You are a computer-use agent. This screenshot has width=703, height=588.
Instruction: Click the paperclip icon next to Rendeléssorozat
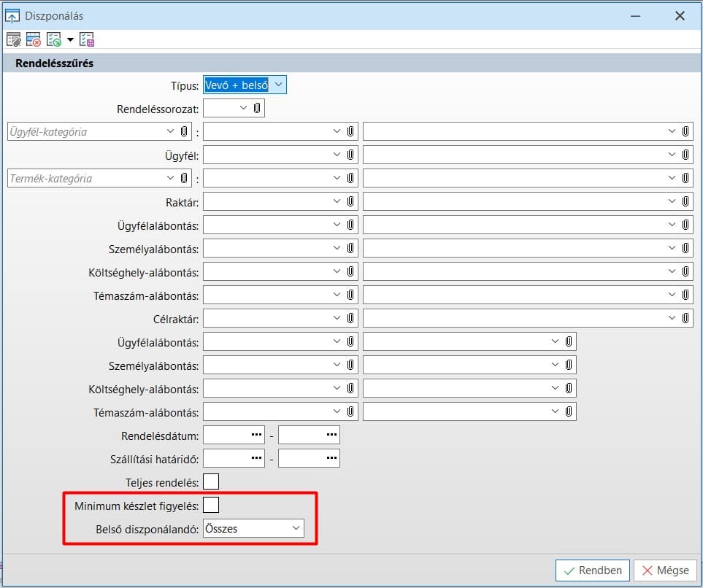click(258, 109)
